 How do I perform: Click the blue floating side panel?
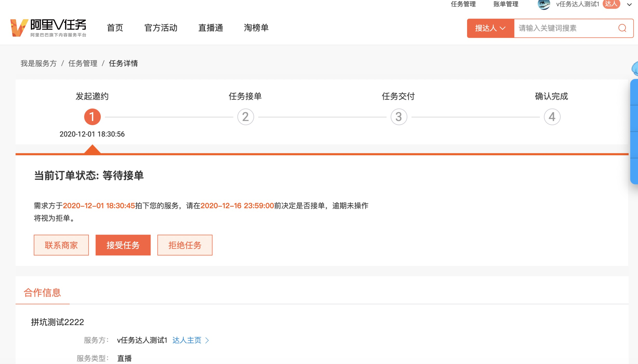634,131
